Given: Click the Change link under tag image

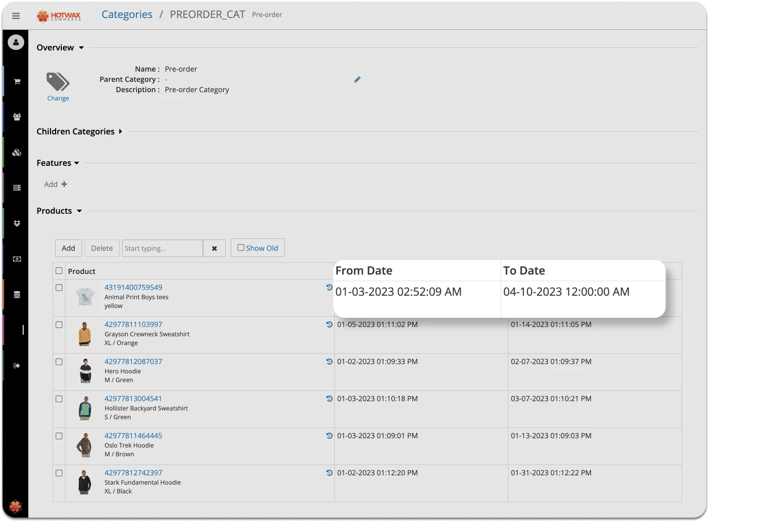Looking at the screenshot, I should 58,98.
